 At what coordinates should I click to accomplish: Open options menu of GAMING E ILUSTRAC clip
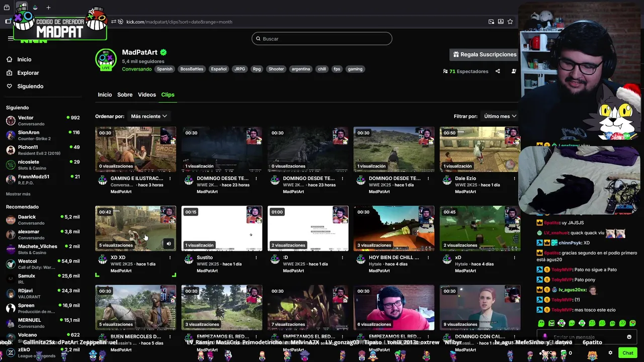point(170,178)
